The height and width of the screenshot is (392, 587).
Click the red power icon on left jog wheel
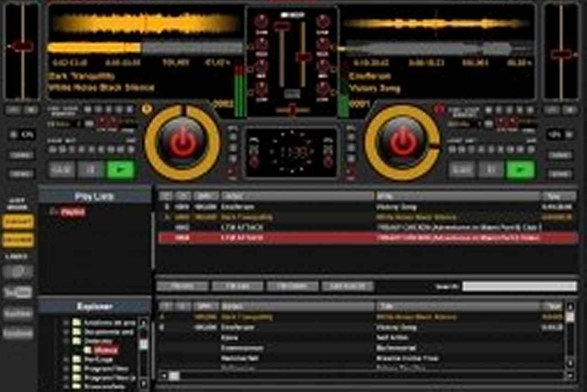(x=183, y=143)
